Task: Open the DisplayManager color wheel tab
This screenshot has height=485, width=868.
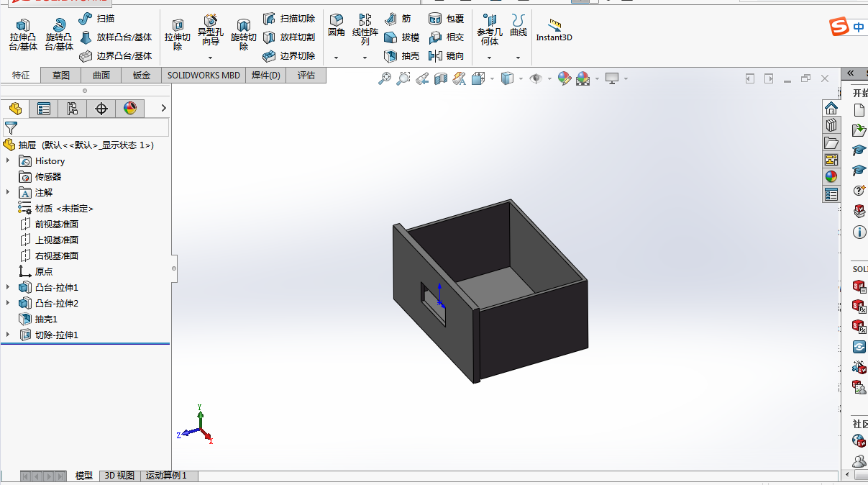Action: (x=130, y=109)
